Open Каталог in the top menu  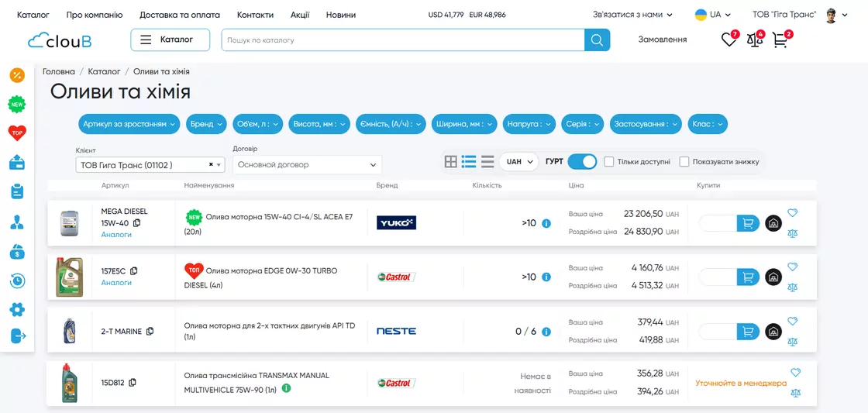pyautogui.click(x=33, y=15)
